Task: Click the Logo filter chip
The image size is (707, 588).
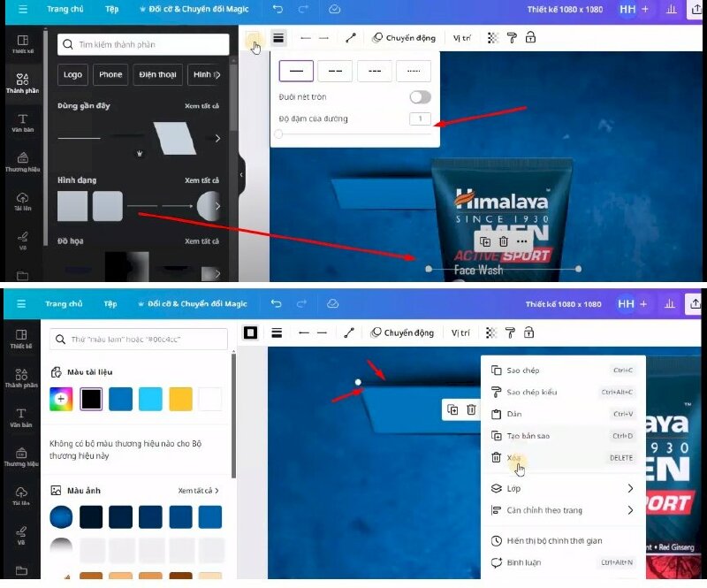Action: 73,75
